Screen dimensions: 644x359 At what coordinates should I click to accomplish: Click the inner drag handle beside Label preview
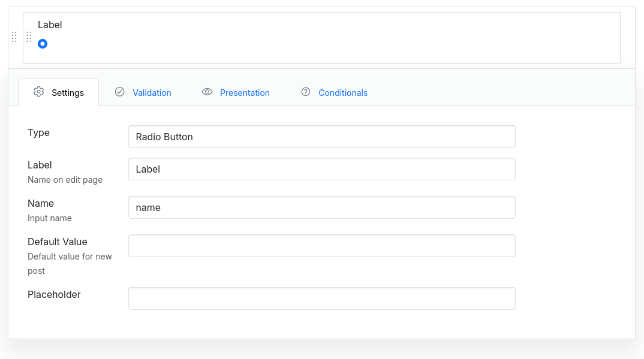click(29, 37)
